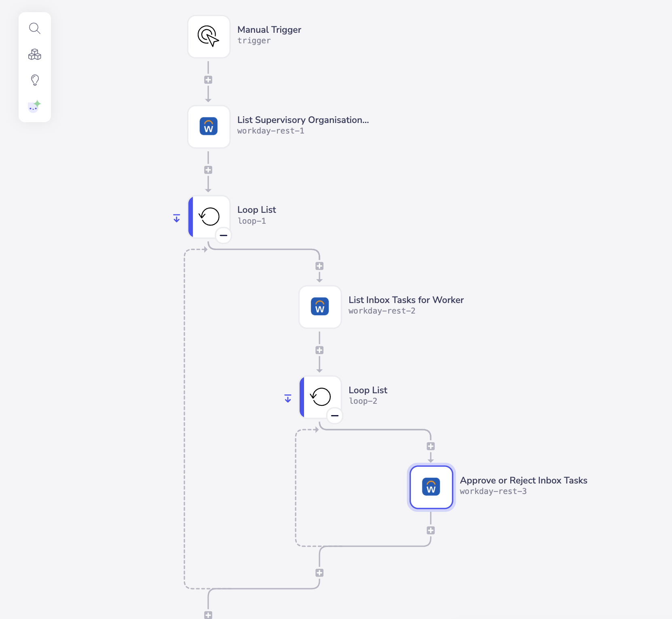Add step above List Inbox Tasks node
Image resolution: width=672 pixels, height=619 pixels.
click(x=319, y=266)
